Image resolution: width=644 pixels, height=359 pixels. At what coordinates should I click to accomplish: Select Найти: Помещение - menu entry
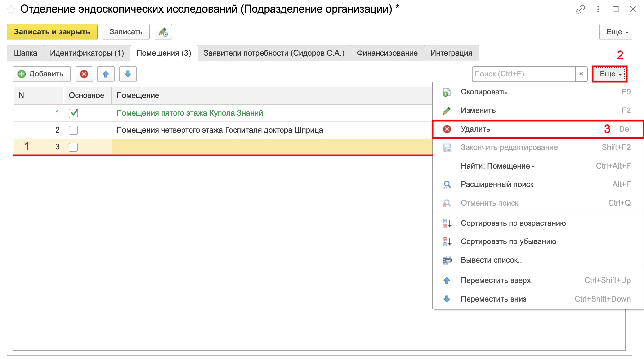pos(538,166)
